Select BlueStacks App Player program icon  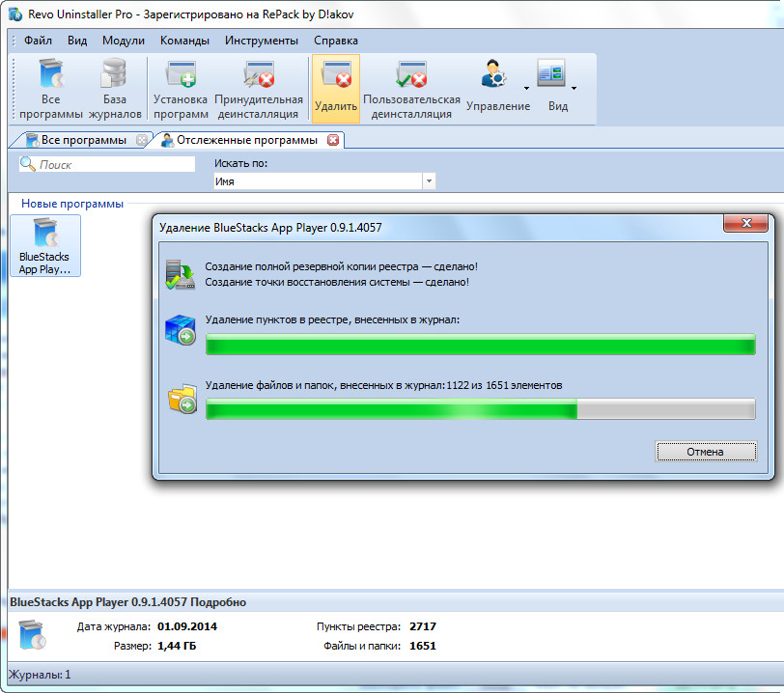point(45,245)
